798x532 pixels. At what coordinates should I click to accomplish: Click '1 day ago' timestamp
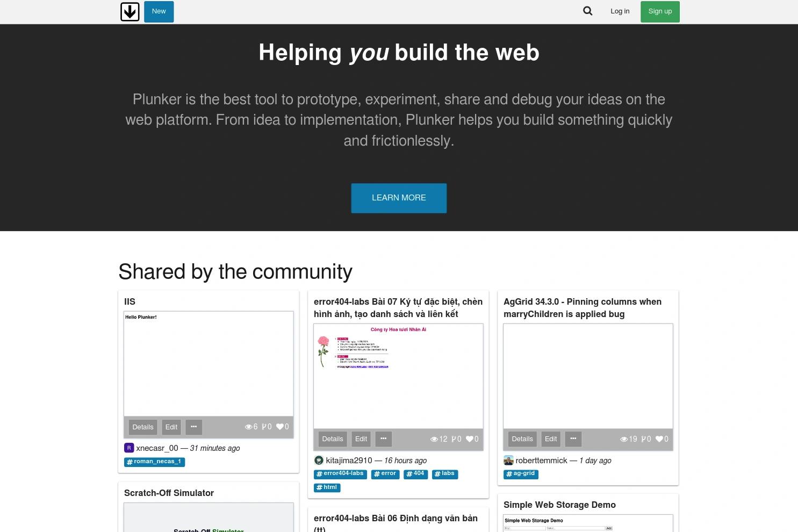pos(595,461)
